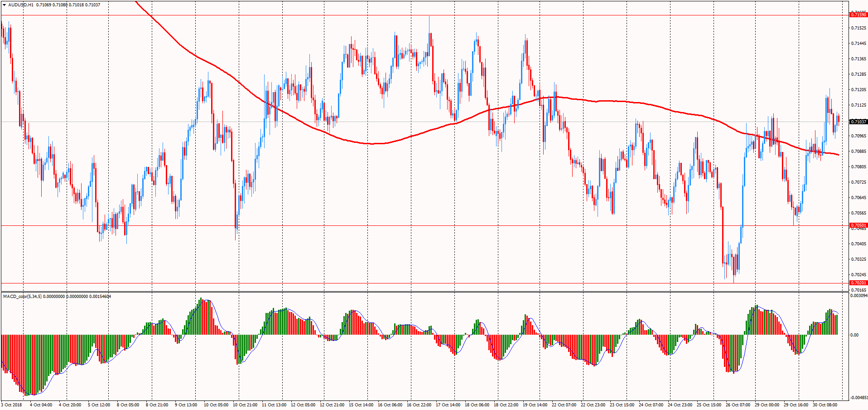Click the 10 Oct 05:00 time label

[216, 405]
